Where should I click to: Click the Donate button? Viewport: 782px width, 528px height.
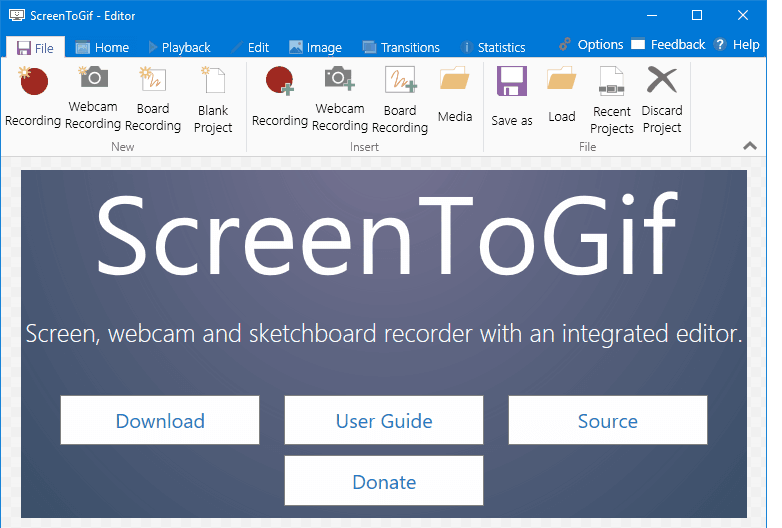384,481
